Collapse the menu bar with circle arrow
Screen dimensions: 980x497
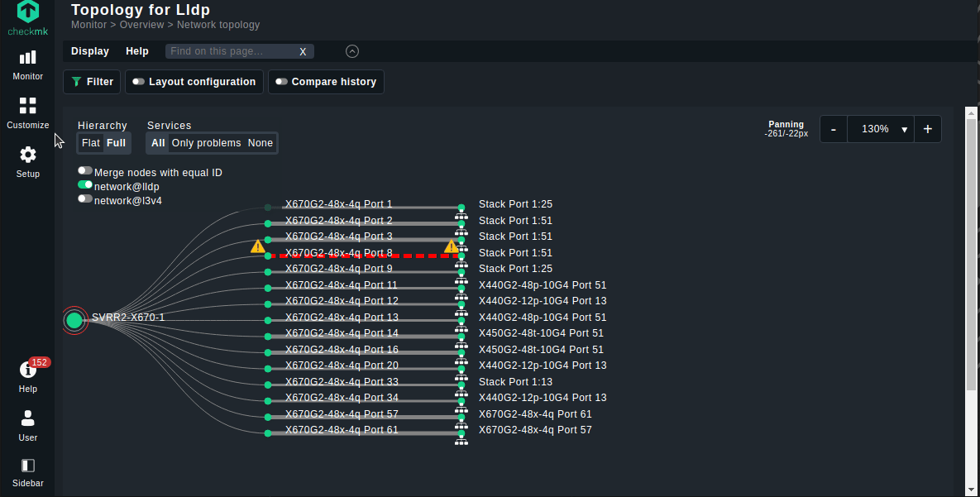pyautogui.click(x=352, y=51)
